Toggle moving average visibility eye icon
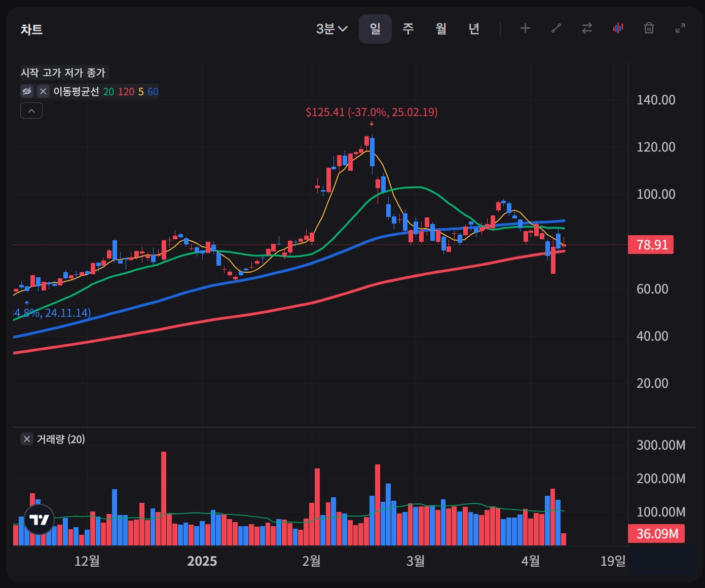 click(x=27, y=91)
